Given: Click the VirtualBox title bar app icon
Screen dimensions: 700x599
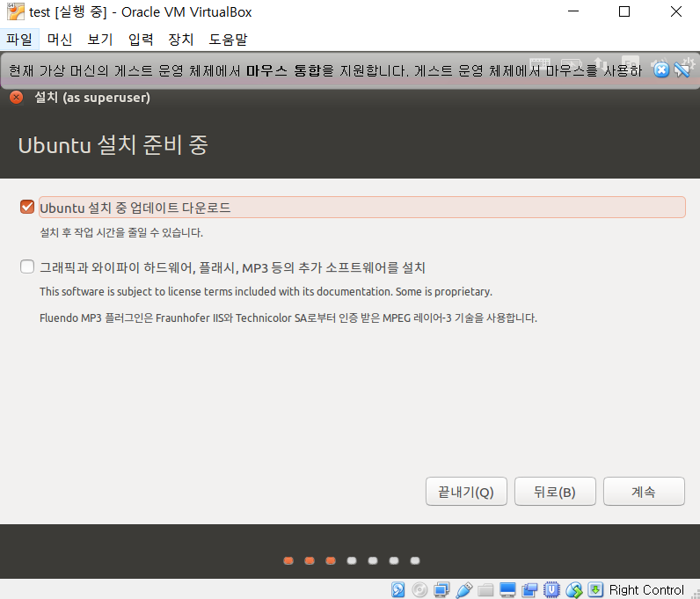Looking at the screenshot, I should [15, 11].
